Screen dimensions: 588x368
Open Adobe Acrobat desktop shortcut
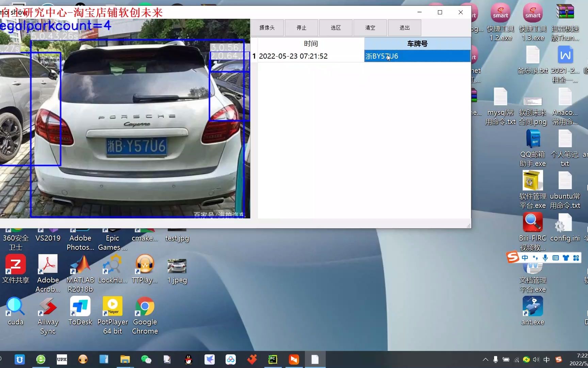pyautogui.click(x=48, y=274)
